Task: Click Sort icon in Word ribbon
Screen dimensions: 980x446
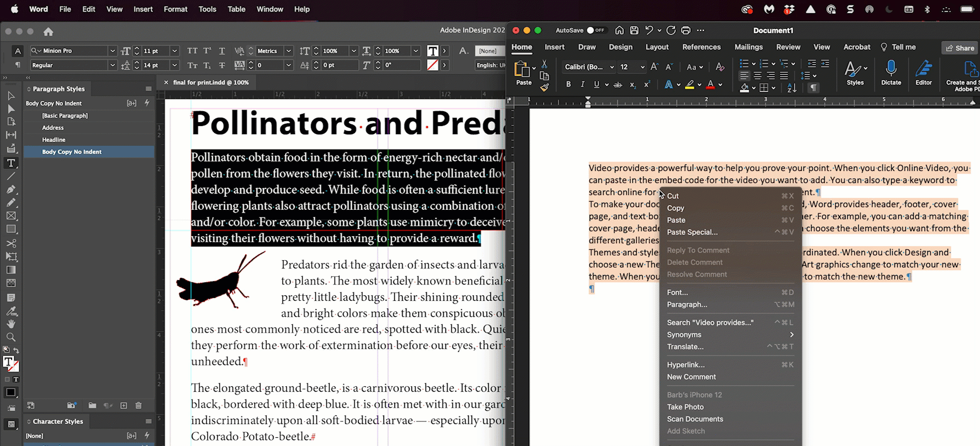Action: point(792,88)
